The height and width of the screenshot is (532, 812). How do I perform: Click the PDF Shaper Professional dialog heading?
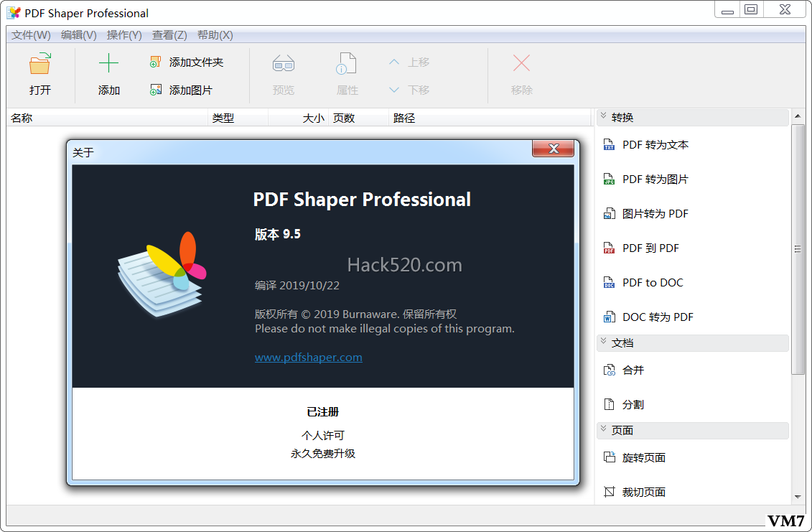click(x=362, y=200)
